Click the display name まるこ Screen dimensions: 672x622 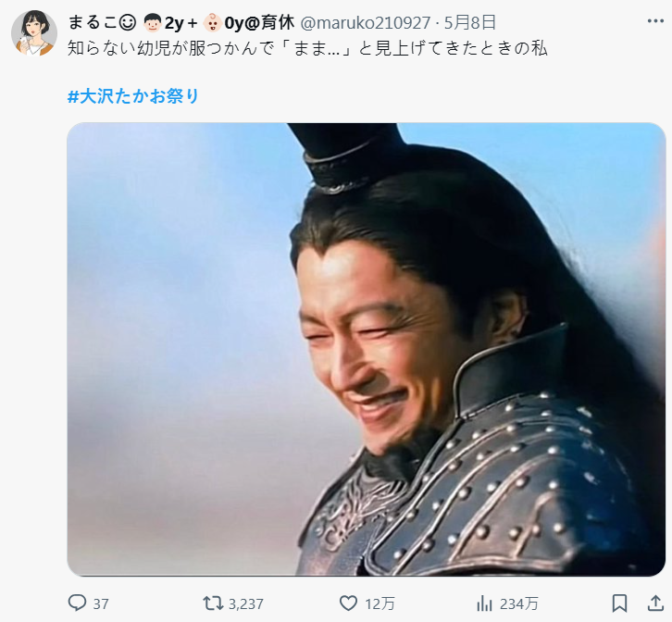93,22
